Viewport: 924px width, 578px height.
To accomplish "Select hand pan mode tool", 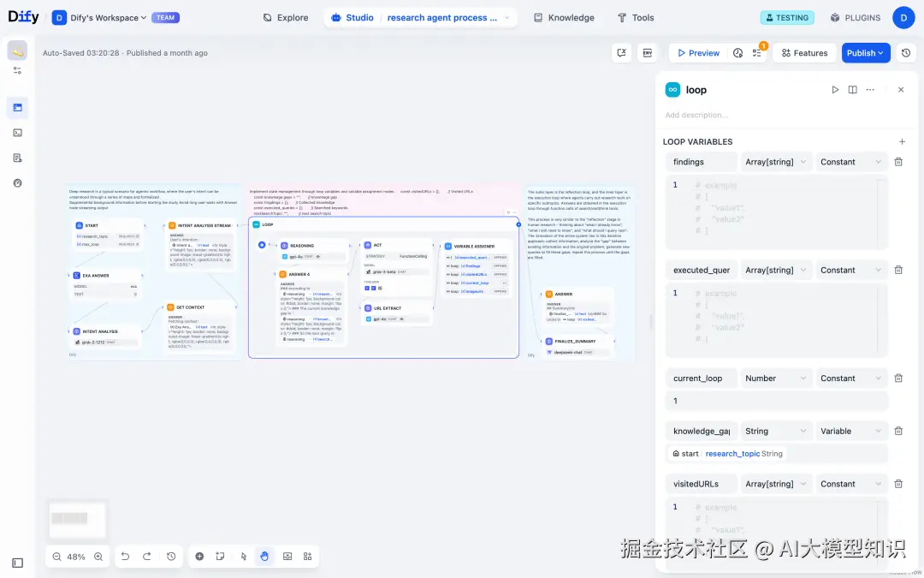I will (x=264, y=557).
